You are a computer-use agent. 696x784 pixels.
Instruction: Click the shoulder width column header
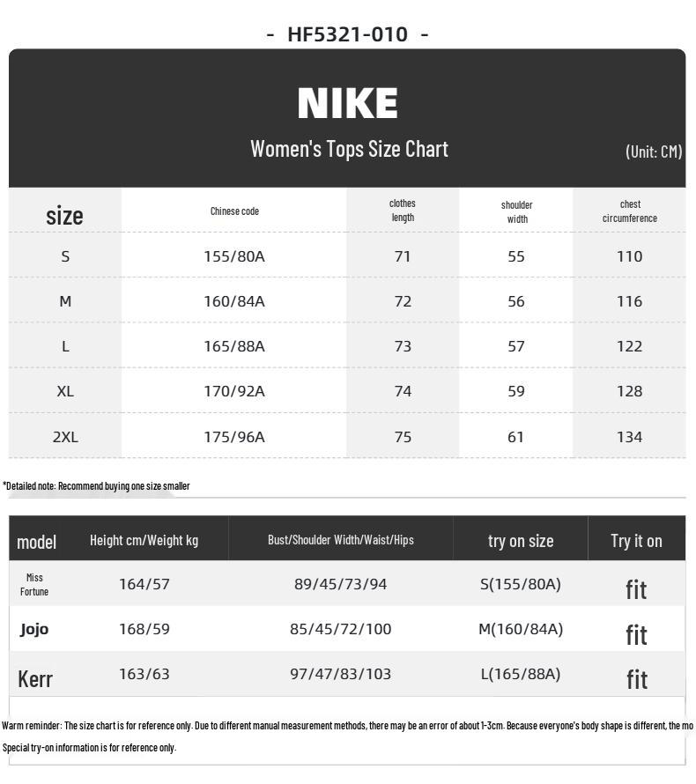point(516,212)
